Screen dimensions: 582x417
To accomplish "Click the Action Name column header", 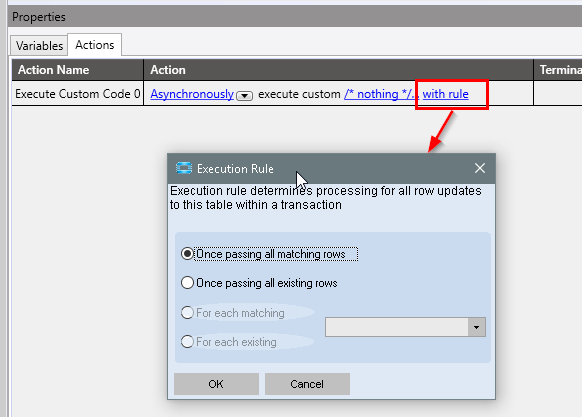I will pyautogui.click(x=78, y=70).
